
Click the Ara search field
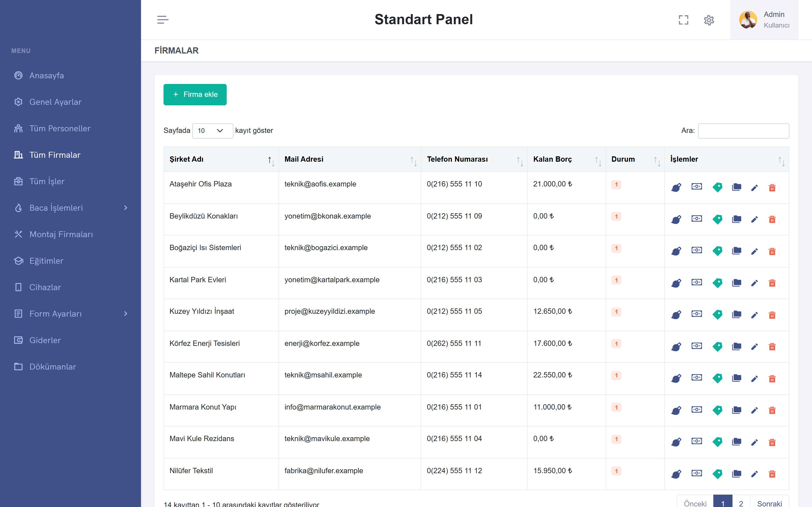pyautogui.click(x=743, y=131)
